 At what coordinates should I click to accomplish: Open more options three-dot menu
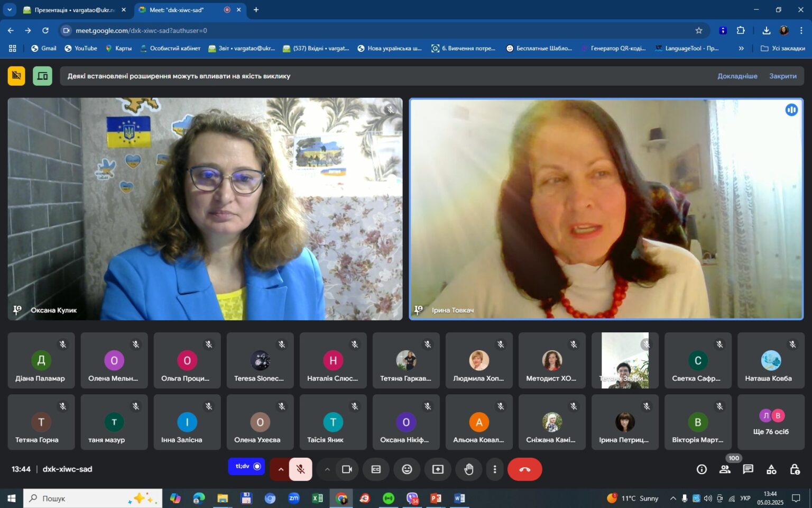click(x=495, y=469)
